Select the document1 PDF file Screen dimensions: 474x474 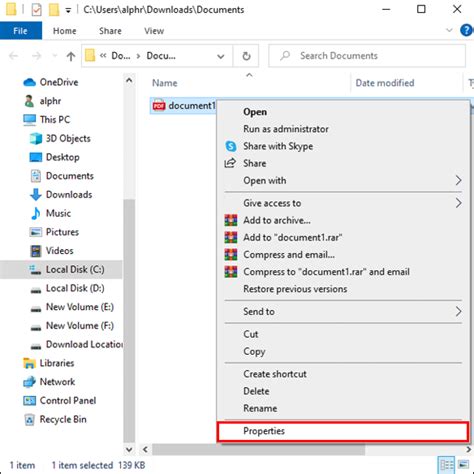tap(184, 106)
